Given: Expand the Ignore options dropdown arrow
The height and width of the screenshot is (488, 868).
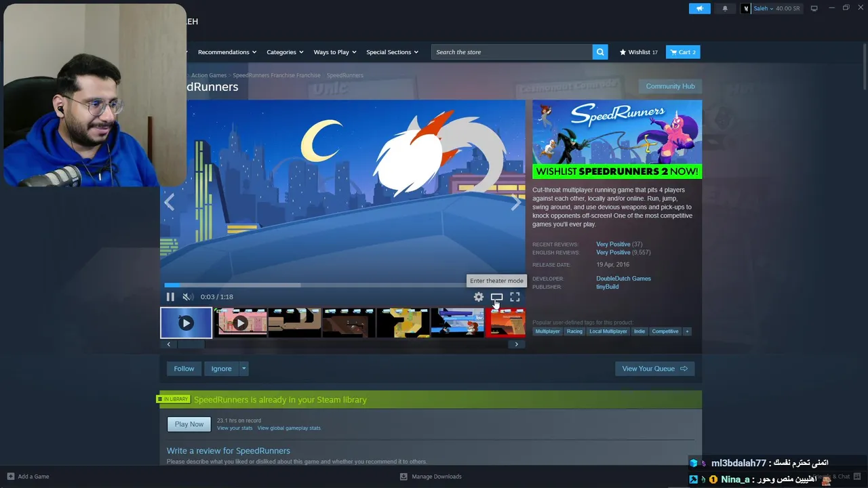Looking at the screenshot, I should [x=244, y=369].
